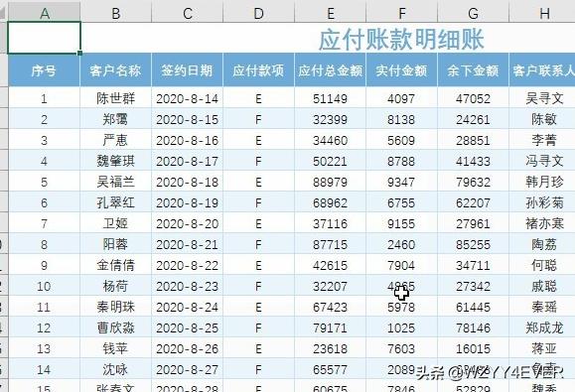Viewport: 575px width, 392px height.
Task: Select customer name cell 金倩倩
Action: [115, 265]
